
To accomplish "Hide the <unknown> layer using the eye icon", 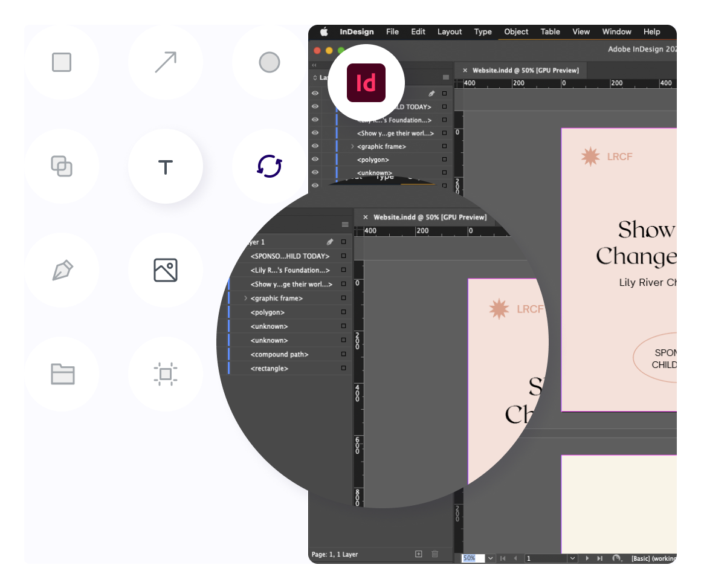I will click(315, 172).
